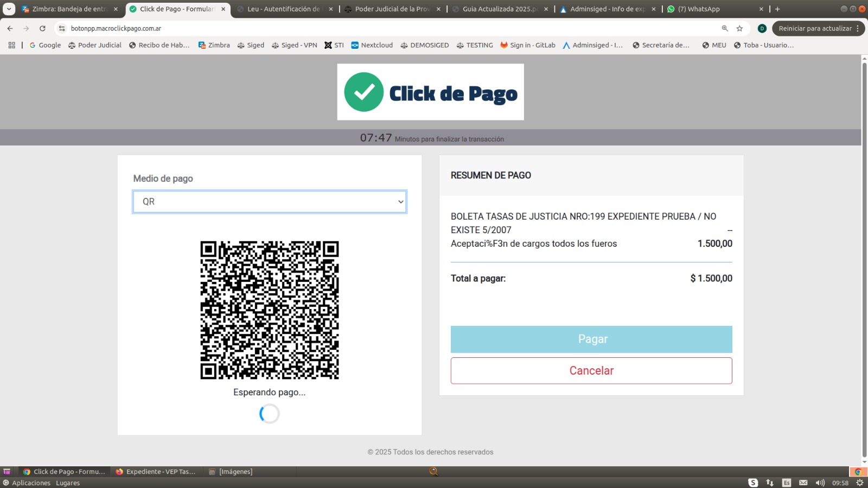Go forward to the next page
868x488 pixels.
pyautogui.click(x=26, y=28)
